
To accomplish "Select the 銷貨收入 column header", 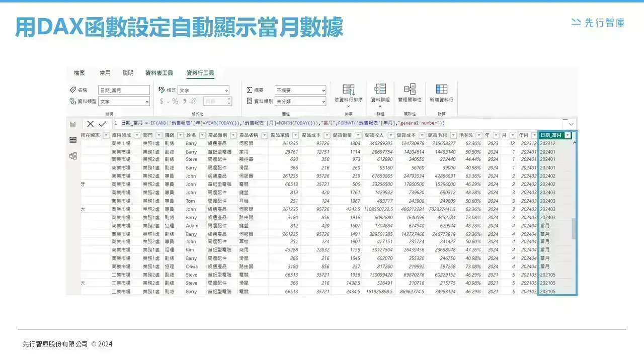I will point(378,135).
